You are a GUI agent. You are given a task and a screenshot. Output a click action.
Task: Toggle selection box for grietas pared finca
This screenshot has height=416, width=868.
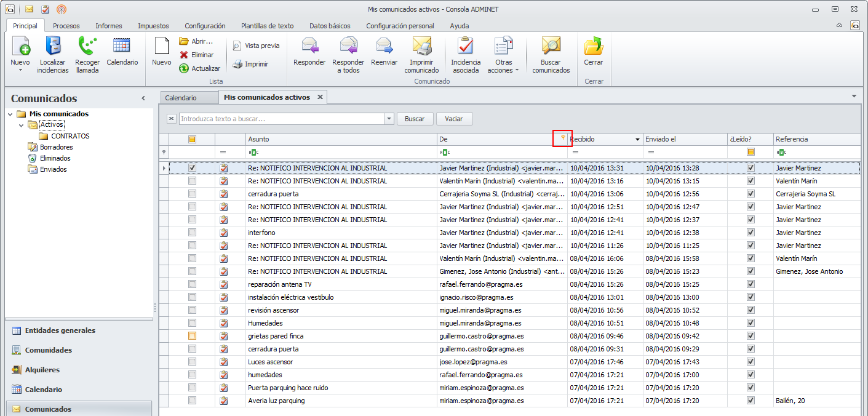tap(193, 336)
